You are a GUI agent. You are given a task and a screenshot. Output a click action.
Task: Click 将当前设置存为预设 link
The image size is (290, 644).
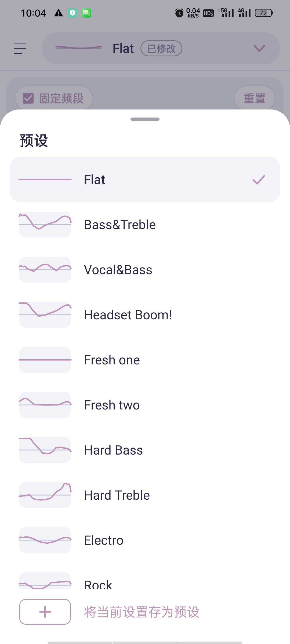[142, 612]
